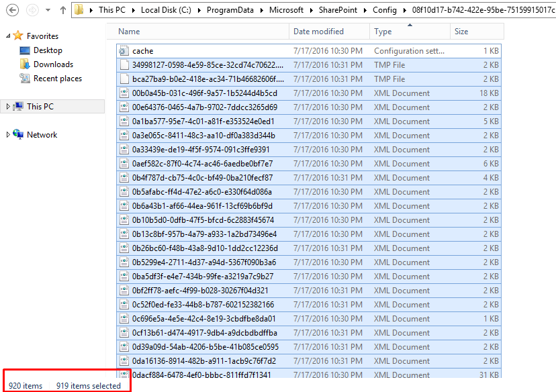The width and height of the screenshot is (556, 392).
Task: Click '919 items selected' in status bar
Action: [x=88, y=385]
